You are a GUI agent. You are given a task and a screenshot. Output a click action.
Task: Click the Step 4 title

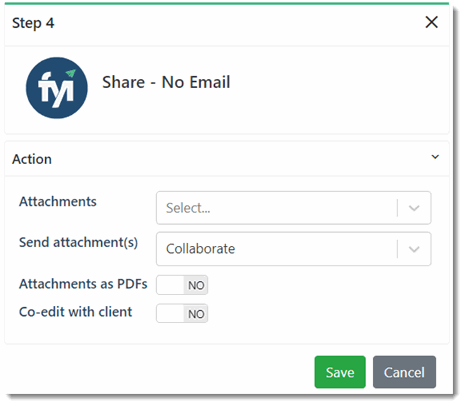coord(33,23)
